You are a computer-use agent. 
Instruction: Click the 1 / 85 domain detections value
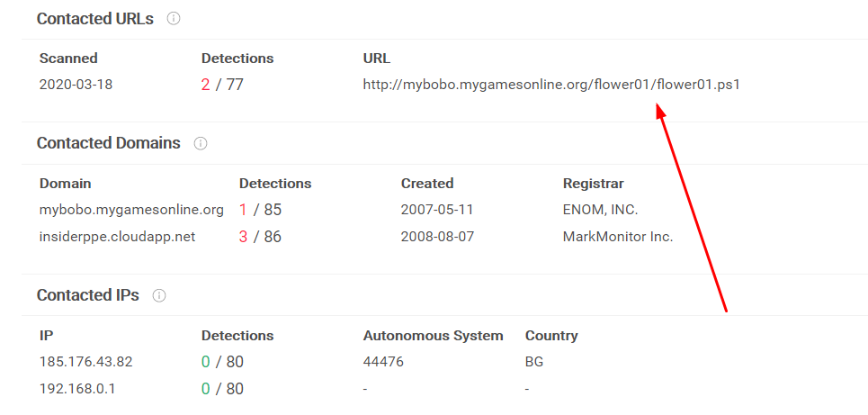pyautogui.click(x=260, y=210)
